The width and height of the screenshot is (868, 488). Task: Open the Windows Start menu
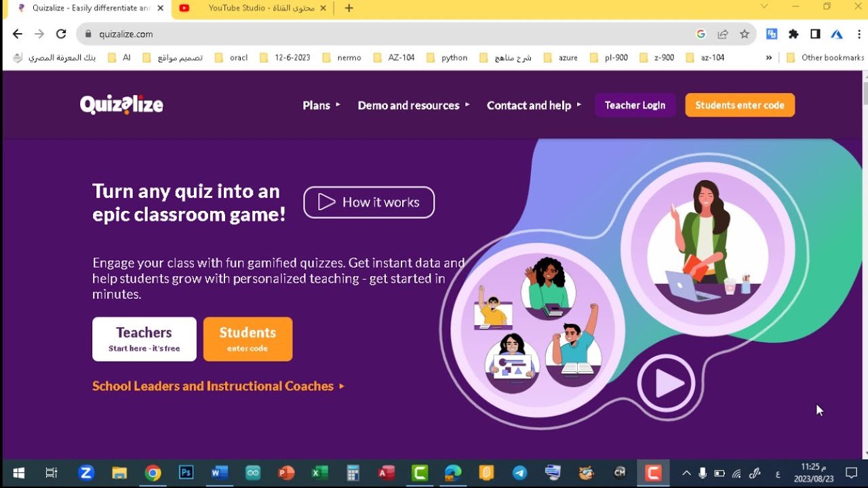(x=19, y=473)
